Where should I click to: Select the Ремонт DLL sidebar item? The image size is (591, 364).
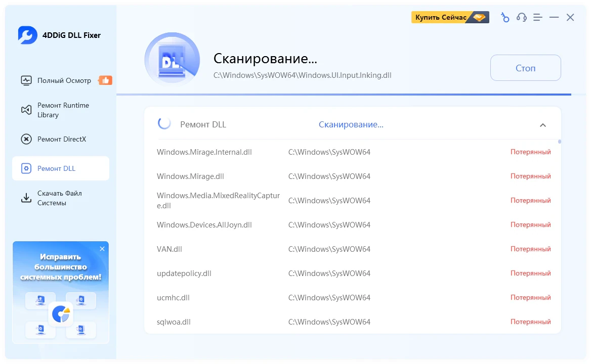pos(61,168)
